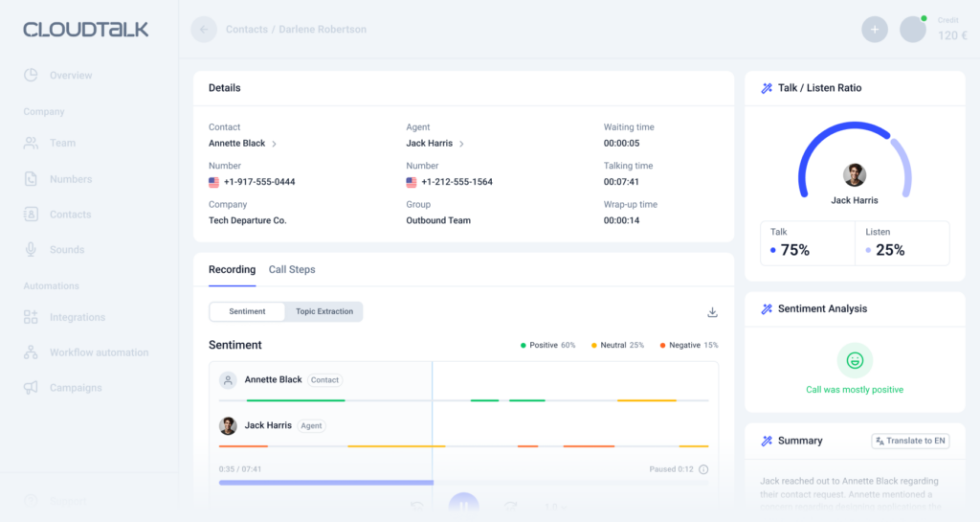980x522 pixels.
Task: Click the plus add button in header
Action: click(x=874, y=30)
